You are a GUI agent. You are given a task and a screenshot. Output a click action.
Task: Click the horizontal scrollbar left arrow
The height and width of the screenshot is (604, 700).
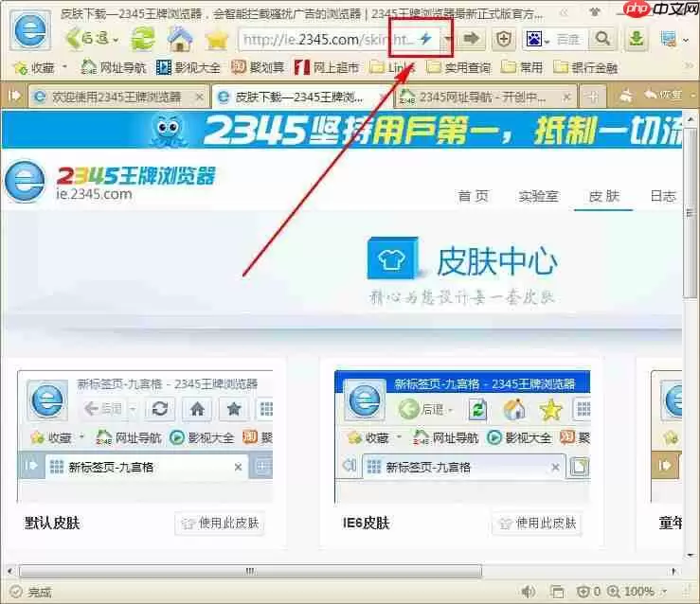(x=9, y=571)
